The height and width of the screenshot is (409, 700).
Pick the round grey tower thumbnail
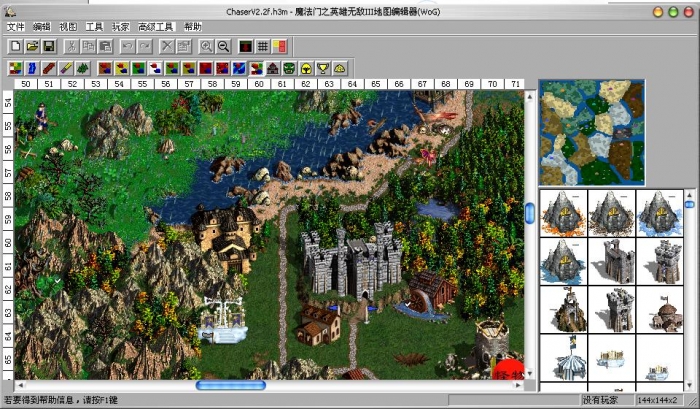pyautogui.click(x=660, y=262)
